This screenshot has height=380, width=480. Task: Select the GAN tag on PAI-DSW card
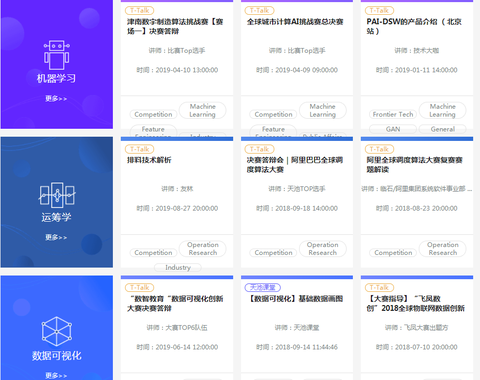click(393, 129)
